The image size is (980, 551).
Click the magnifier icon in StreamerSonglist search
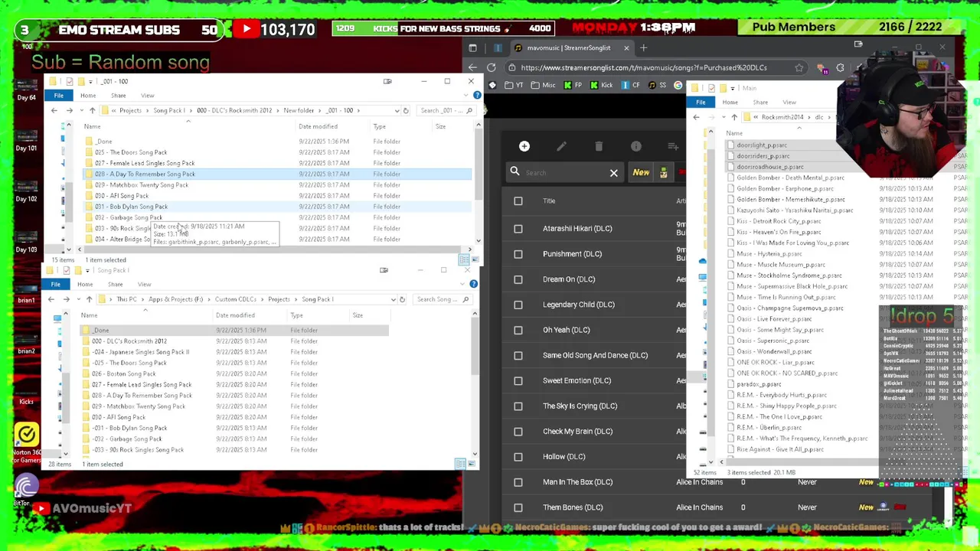(x=514, y=172)
